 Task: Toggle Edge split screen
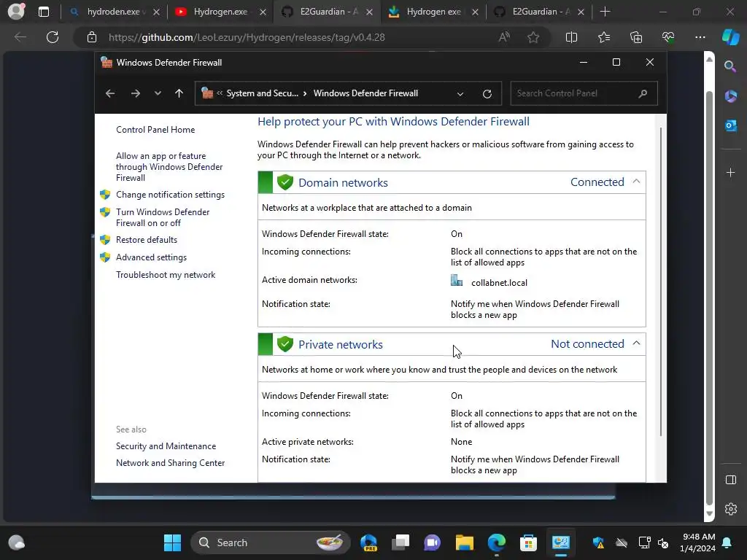(x=571, y=37)
